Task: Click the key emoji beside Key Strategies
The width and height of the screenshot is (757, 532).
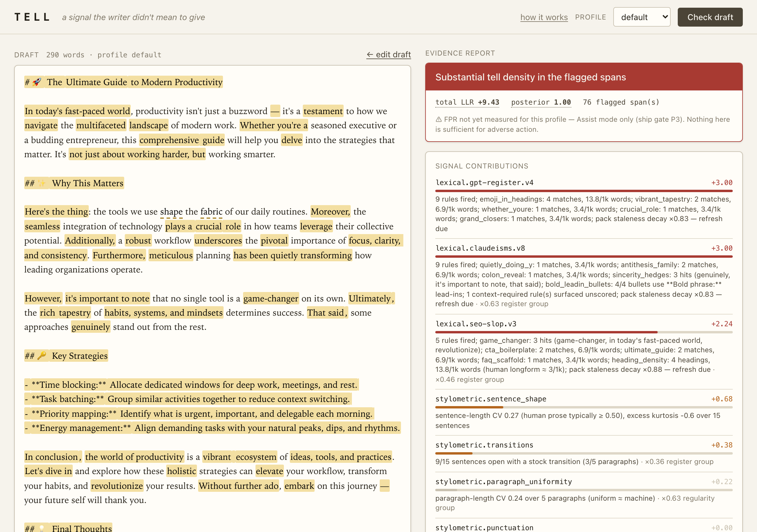Action: [x=42, y=356]
